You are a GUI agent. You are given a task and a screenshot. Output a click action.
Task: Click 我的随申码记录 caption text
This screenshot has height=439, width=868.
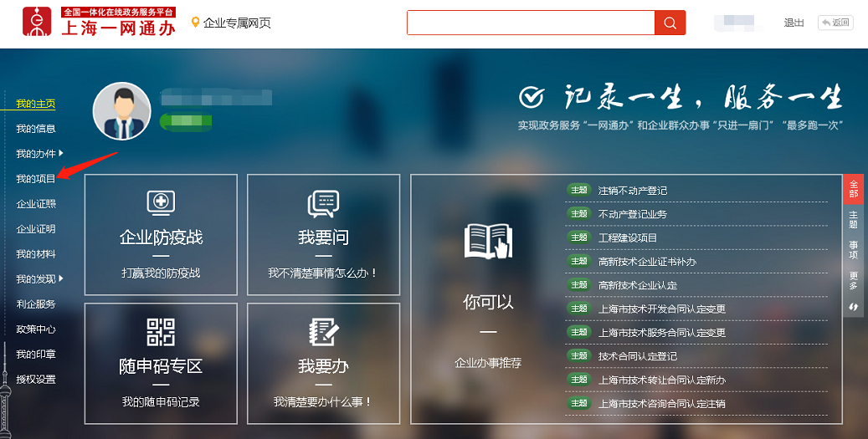[161, 402]
